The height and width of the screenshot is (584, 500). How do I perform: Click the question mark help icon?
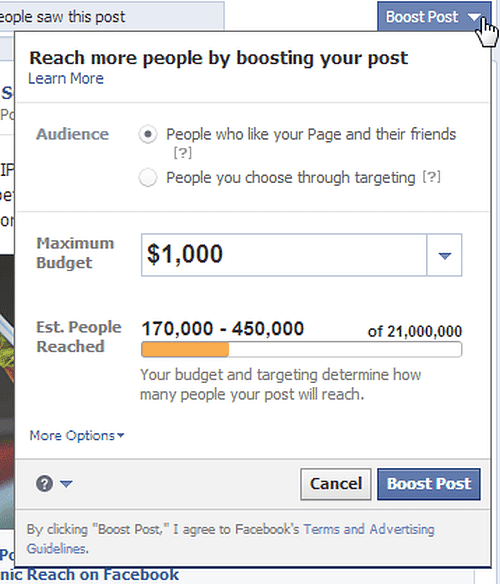coord(44,484)
